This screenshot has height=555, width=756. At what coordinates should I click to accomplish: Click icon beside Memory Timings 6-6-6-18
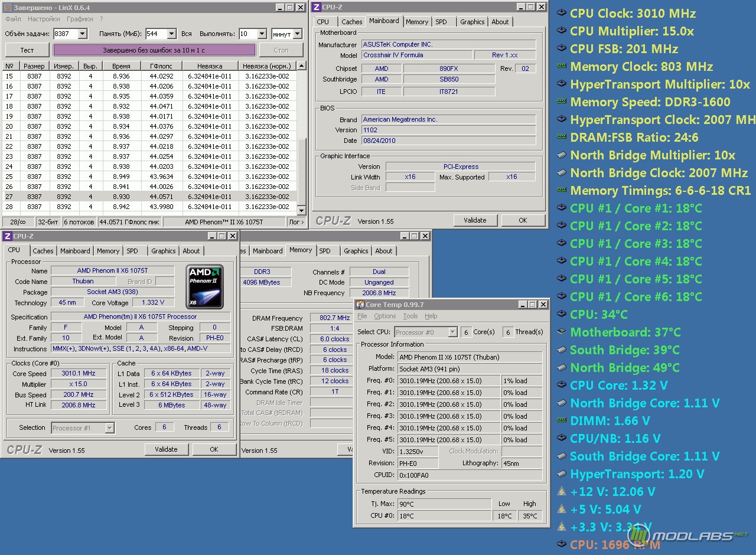[x=562, y=190]
